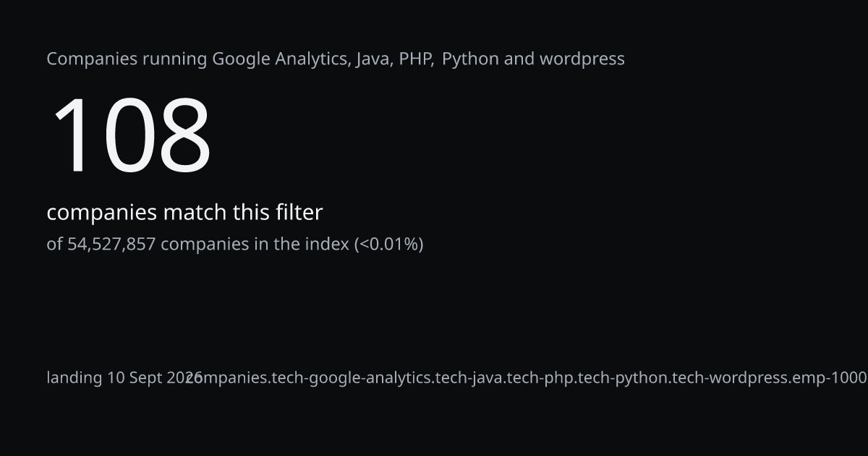Viewport: 868px width, 456px height.
Task: Click "PHP" in the filter heading
Action: 416,59
